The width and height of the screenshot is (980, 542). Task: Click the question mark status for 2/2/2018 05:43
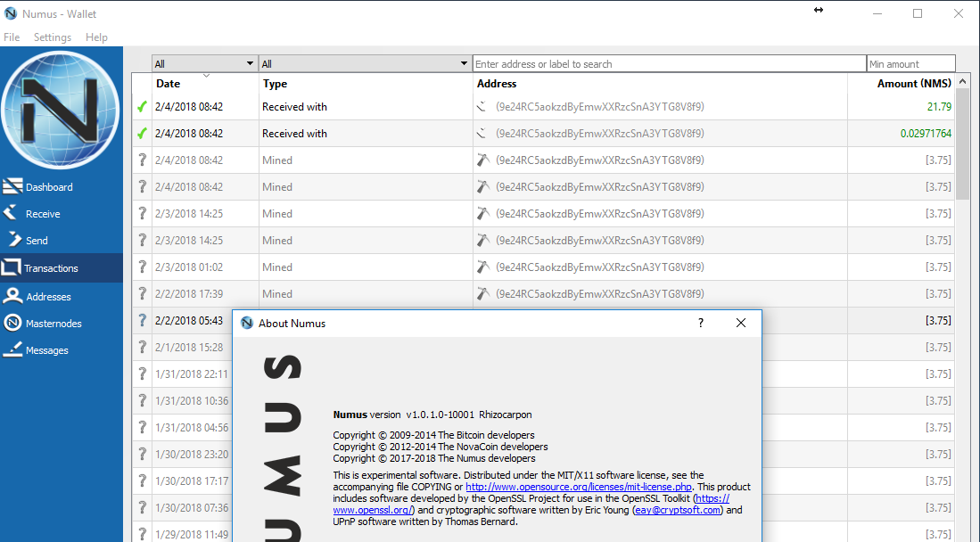(x=142, y=321)
